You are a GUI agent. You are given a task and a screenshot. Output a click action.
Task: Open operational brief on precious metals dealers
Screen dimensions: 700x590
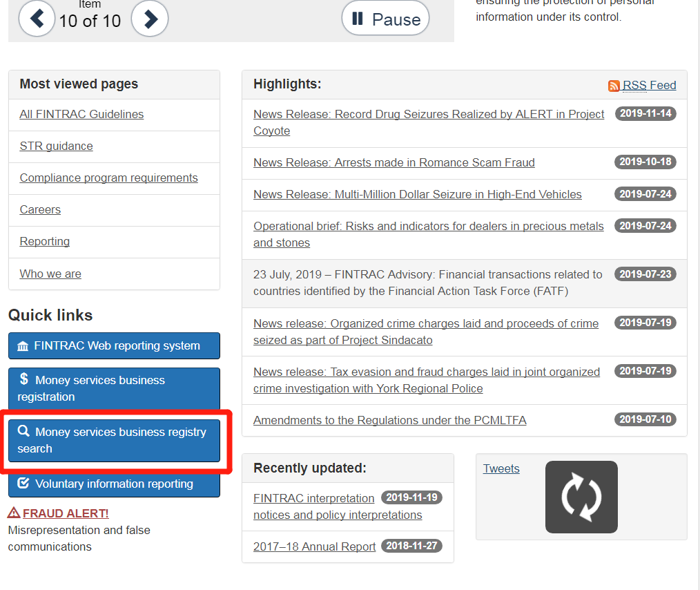point(429,234)
